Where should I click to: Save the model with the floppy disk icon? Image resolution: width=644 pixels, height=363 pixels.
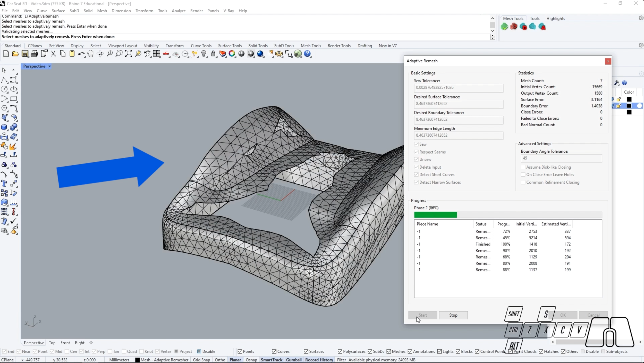point(25,54)
